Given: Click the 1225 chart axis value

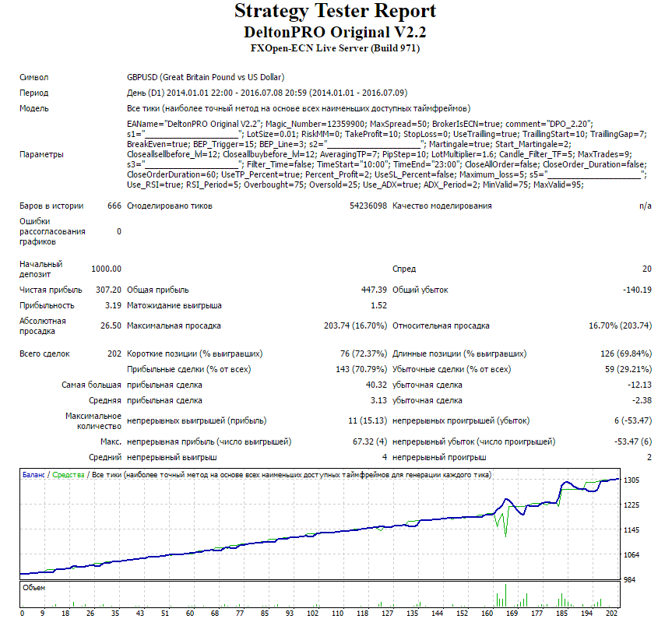Looking at the screenshot, I should point(632,505).
